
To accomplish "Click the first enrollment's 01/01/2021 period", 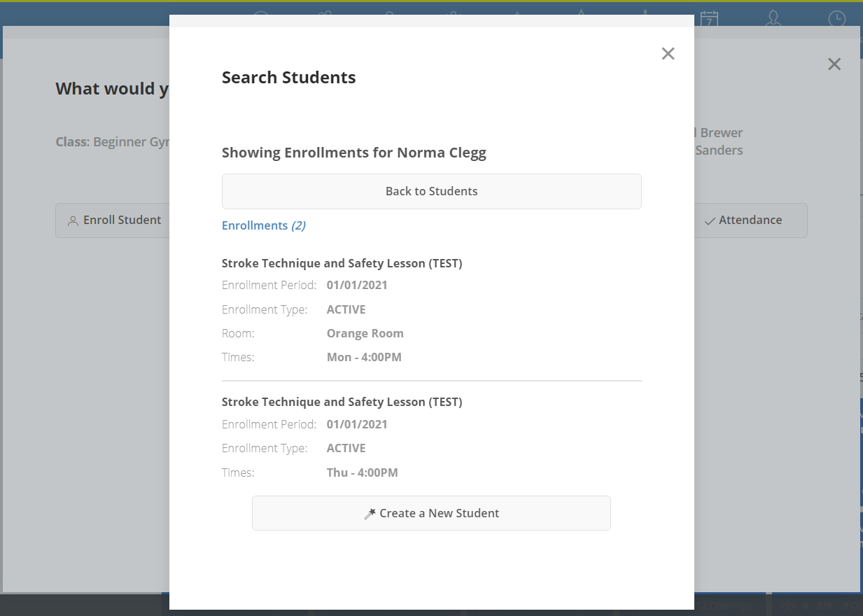I will point(357,285).
